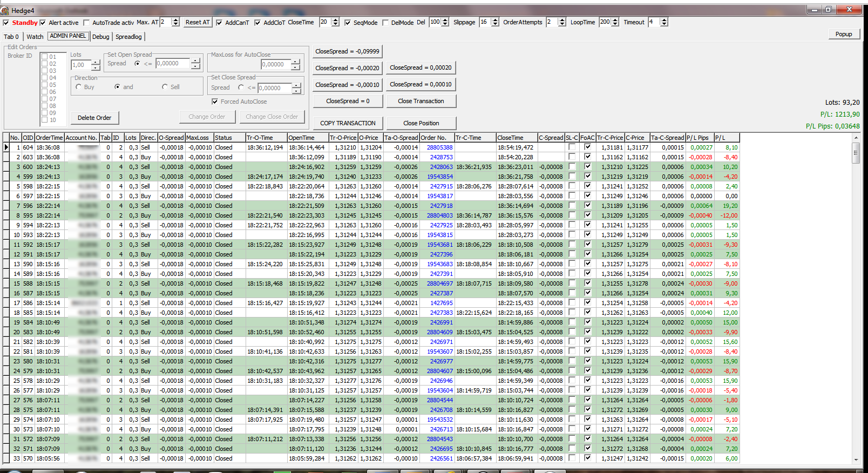Click the row indicator arrow beside row 1
868x473 pixels.
pos(6,147)
